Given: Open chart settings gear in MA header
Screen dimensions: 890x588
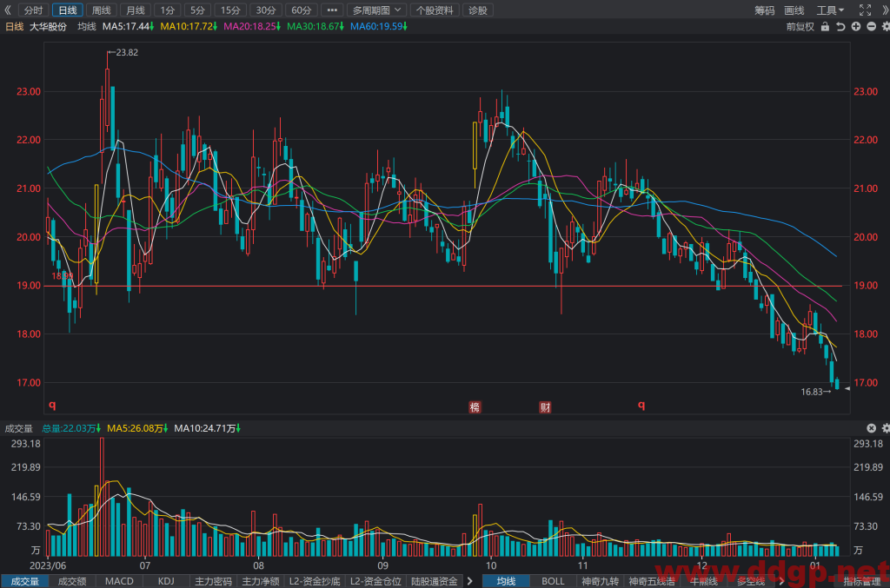Looking at the screenshot, I should [886, 27].
